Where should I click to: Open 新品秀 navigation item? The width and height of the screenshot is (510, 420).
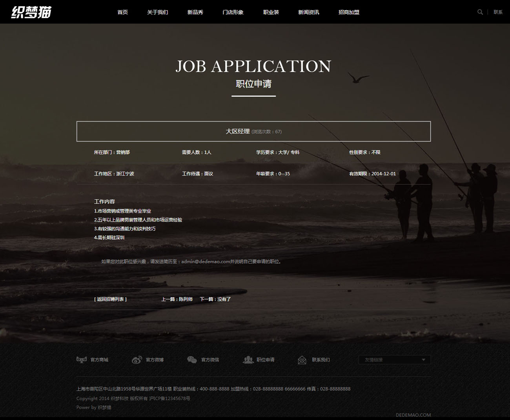(195, 12)
